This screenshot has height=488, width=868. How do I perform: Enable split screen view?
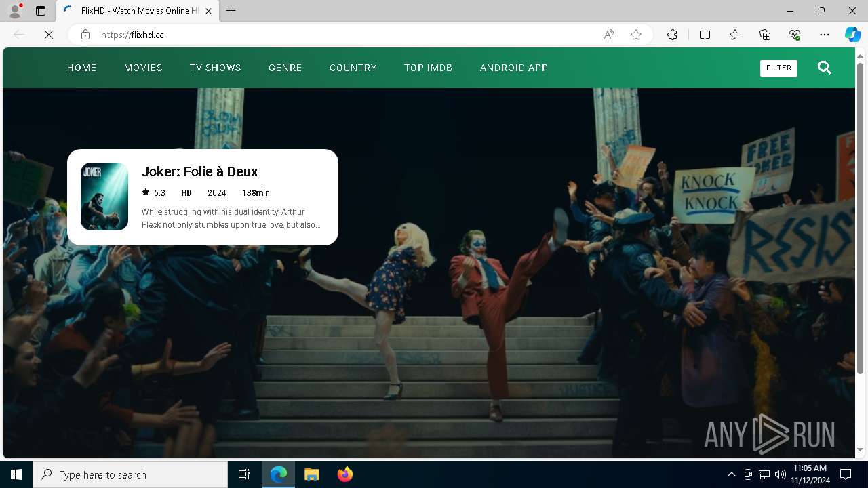point(705,35)
